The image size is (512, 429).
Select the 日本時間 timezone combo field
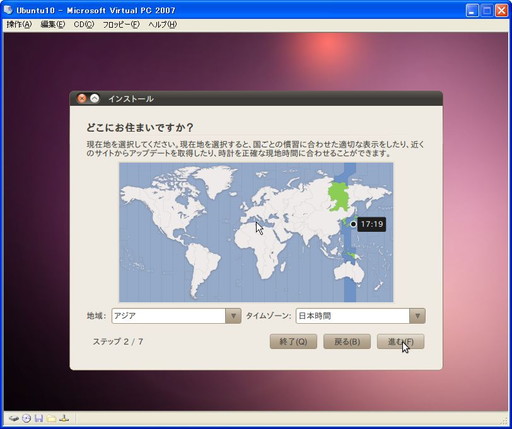click(x=360, y=316)
